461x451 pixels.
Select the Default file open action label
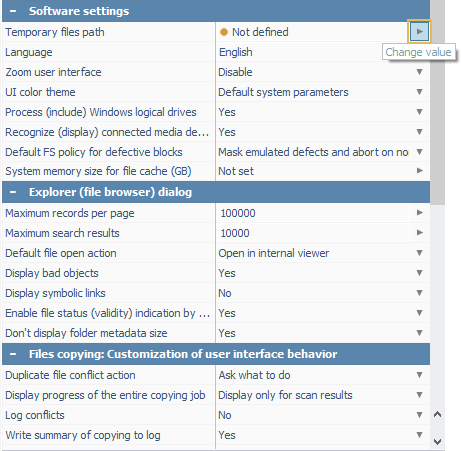pos(61,253)
